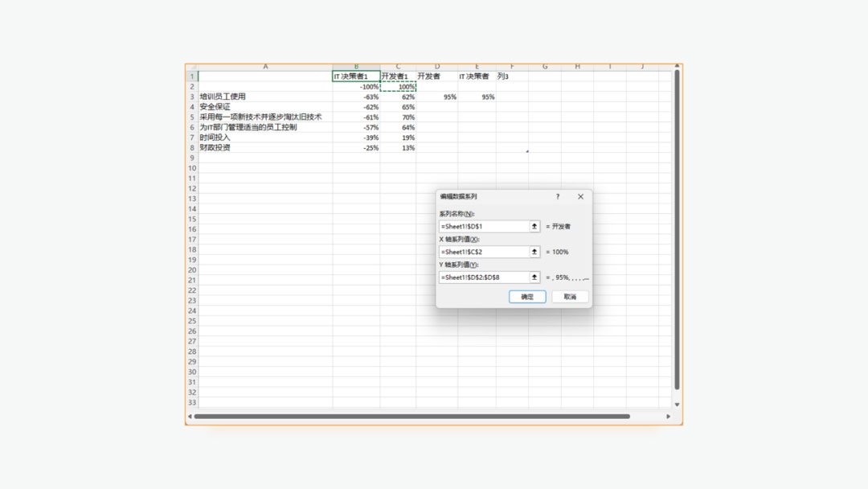
Task: Confirm the dialog with 确定 button
Action: click(x=527, y=297)
